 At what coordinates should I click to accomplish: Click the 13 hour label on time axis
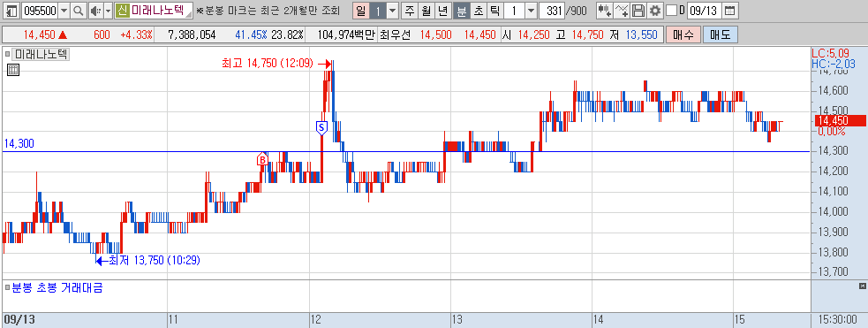point(457,320)
